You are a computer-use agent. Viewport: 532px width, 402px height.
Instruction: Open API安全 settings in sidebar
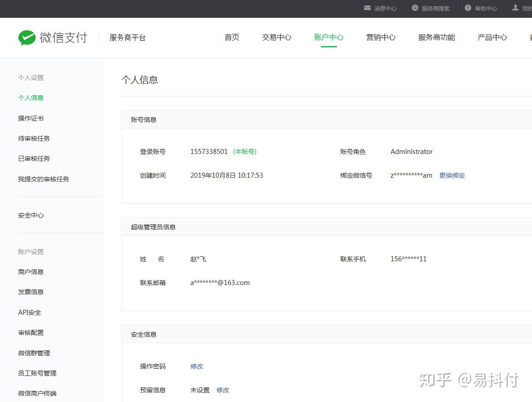pos(30,312)
